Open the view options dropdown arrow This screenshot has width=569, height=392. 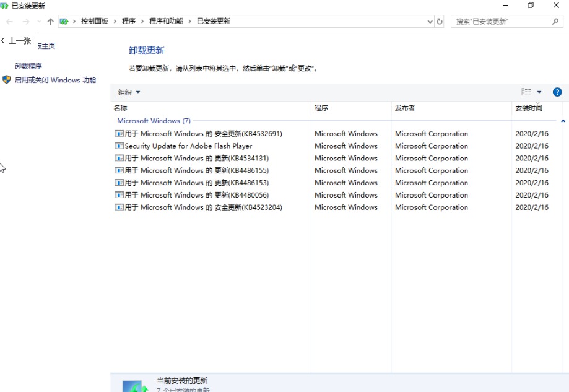pos(539,92)
